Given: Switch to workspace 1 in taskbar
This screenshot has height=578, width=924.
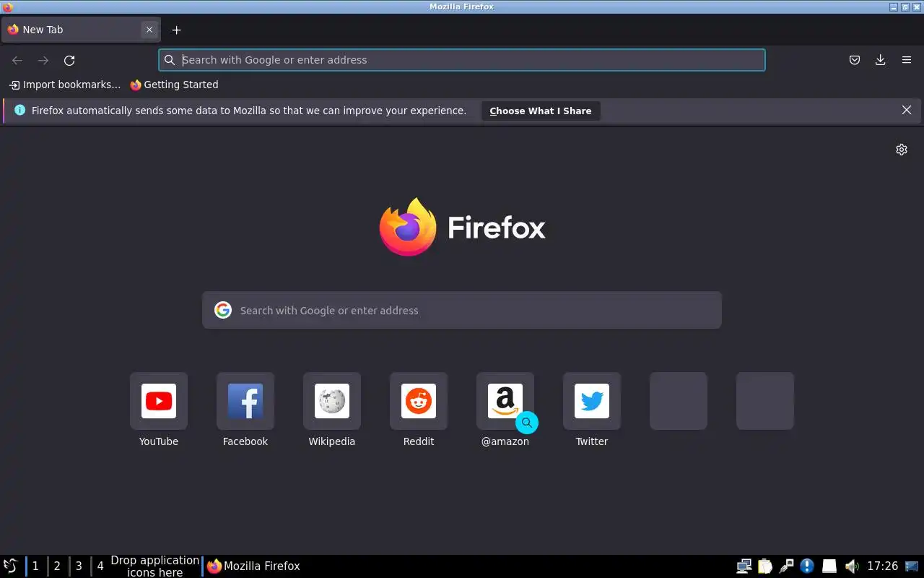Looking at the screenshot, I should point(35,566).
